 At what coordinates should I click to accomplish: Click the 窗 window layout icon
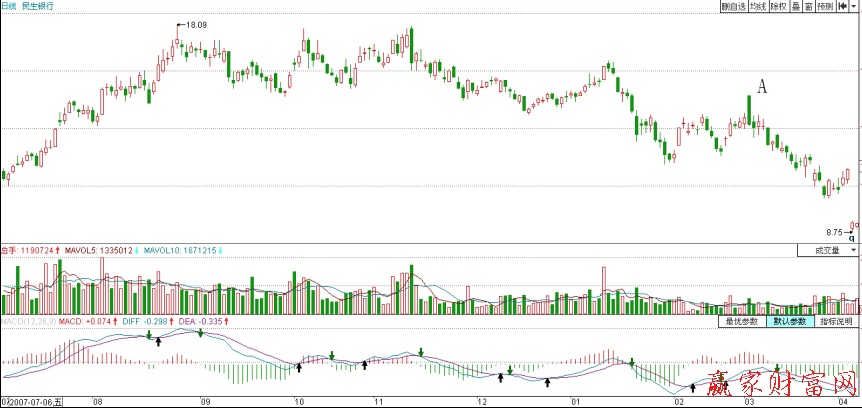point(807,6)
